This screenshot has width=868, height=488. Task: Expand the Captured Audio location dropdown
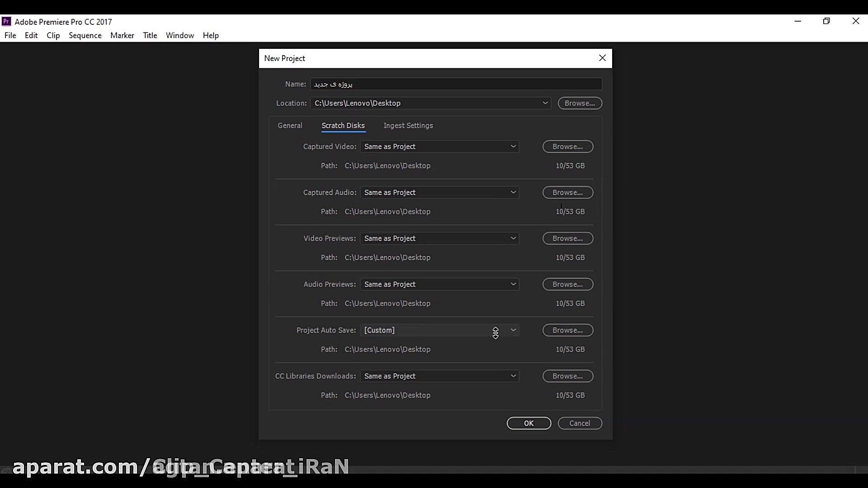pos(513,192)
